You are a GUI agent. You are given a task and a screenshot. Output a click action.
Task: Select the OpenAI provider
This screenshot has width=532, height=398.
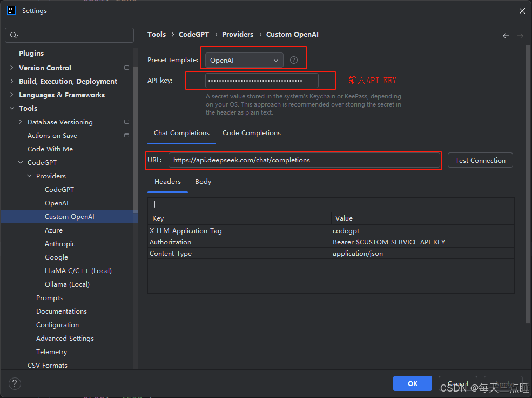(57, 203)
